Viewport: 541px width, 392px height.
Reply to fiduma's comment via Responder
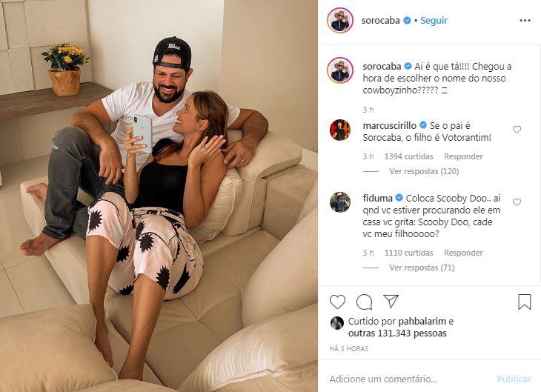463,253
